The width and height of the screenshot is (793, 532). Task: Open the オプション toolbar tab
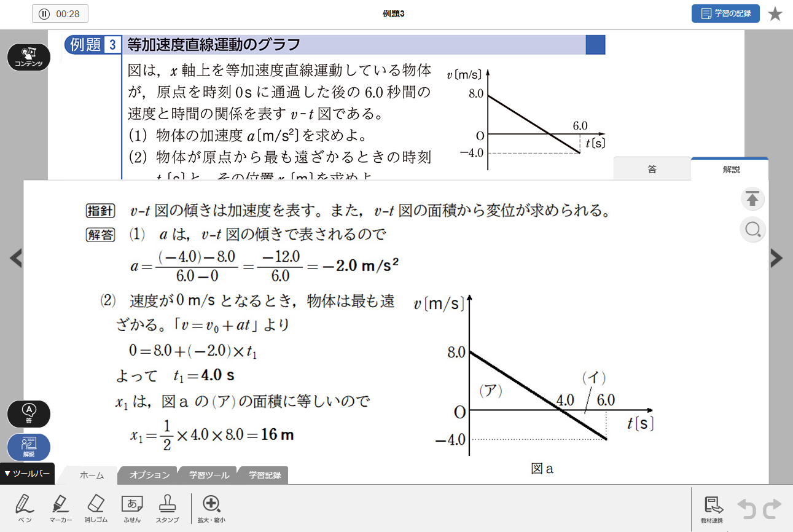(x=150, y=475)
